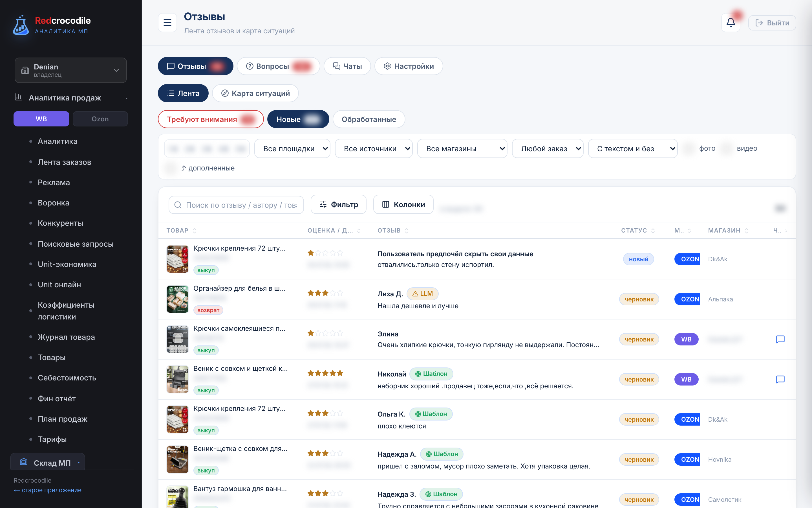Toggle the фото filter checkbox
Viewport: 812px width, 508px height.
click(x=689, y=148)
